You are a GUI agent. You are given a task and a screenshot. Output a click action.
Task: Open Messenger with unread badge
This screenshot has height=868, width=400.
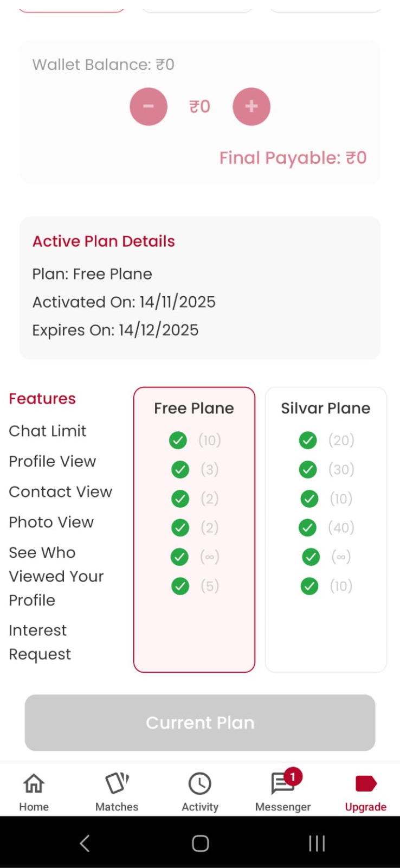point(283,784)
